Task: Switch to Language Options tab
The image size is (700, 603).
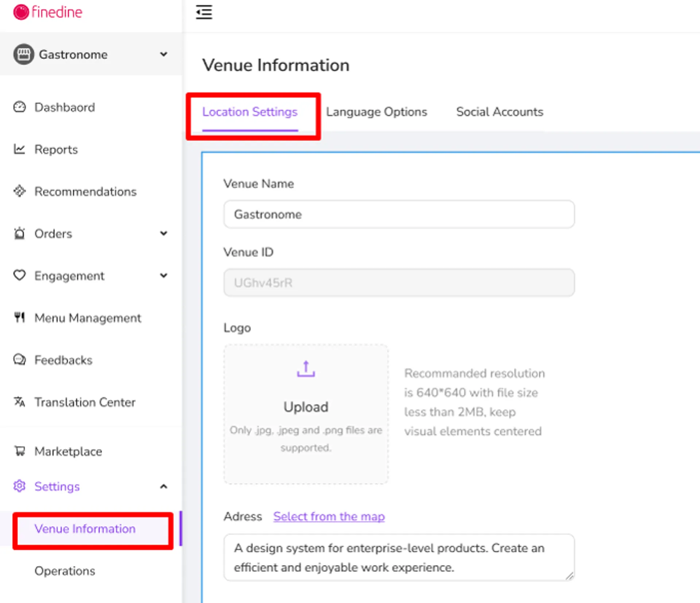Action: coord(376,112)
